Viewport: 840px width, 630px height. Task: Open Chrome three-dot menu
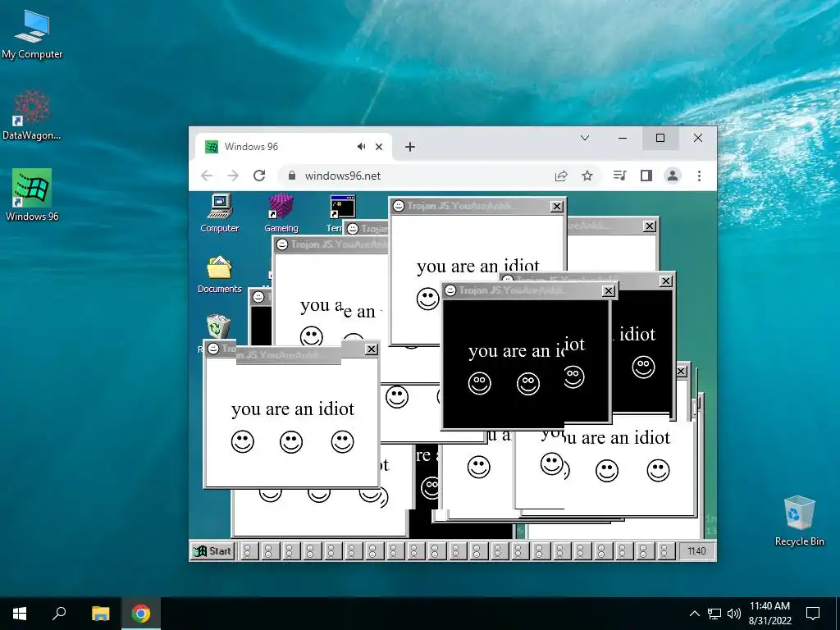(699, 176)
